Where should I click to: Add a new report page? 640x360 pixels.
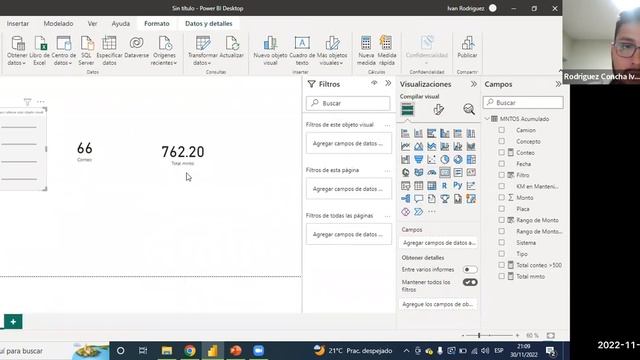[x=13, y=322]
